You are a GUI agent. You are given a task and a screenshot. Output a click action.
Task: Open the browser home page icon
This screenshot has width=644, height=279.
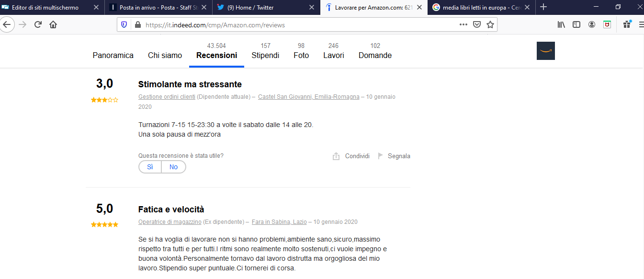tap(53, 24)
